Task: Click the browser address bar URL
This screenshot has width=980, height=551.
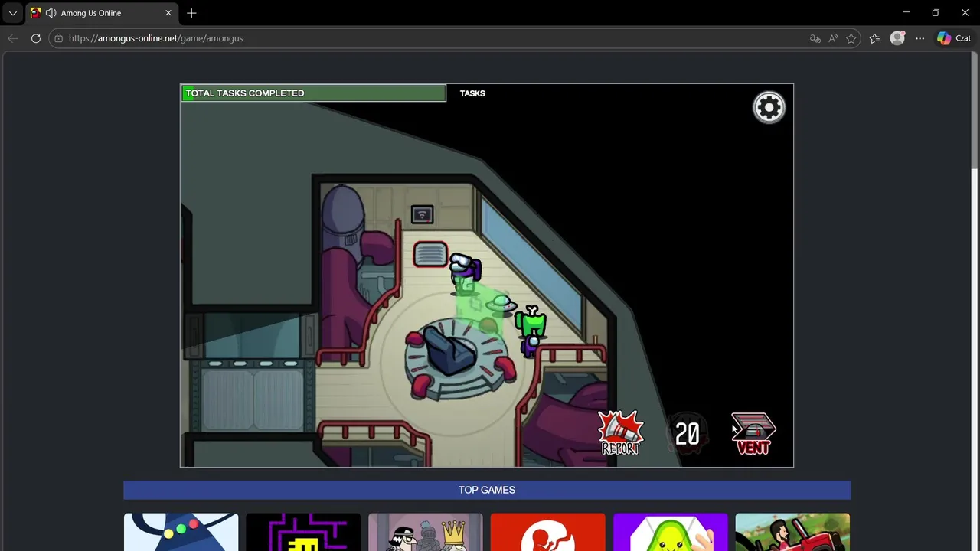Action: pos(156,38)
